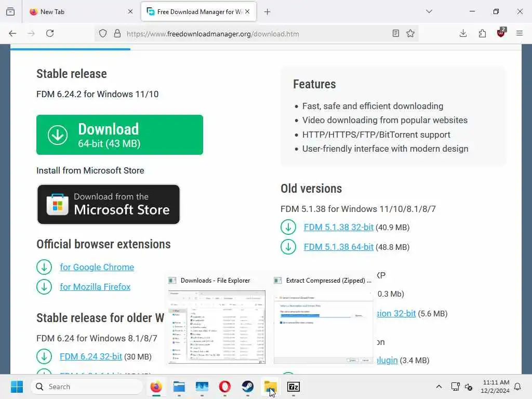
Task: Click the green Download 64-bit button
Action: pyautogui.click(x=119, y=135)
